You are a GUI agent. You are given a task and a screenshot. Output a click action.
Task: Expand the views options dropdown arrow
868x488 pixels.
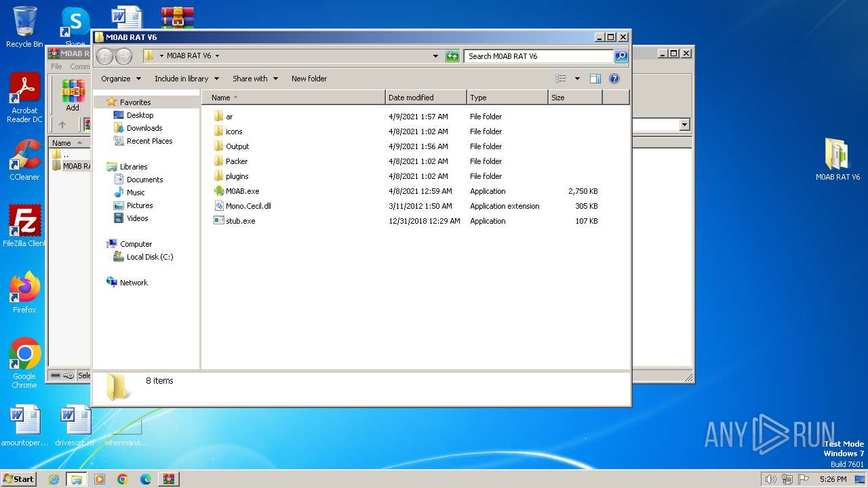tap(577, 79)
